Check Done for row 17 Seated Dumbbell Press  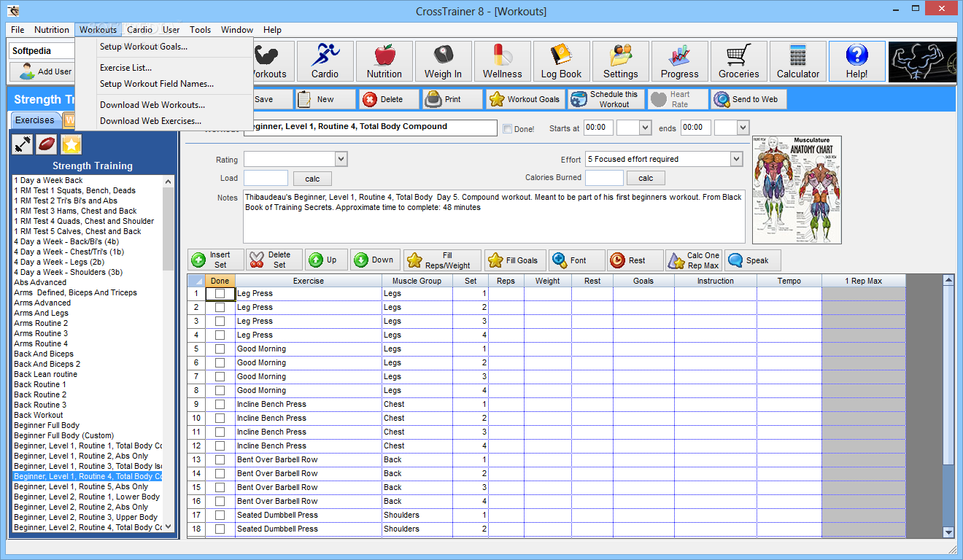pyautogui.click(x=220, y=515)
